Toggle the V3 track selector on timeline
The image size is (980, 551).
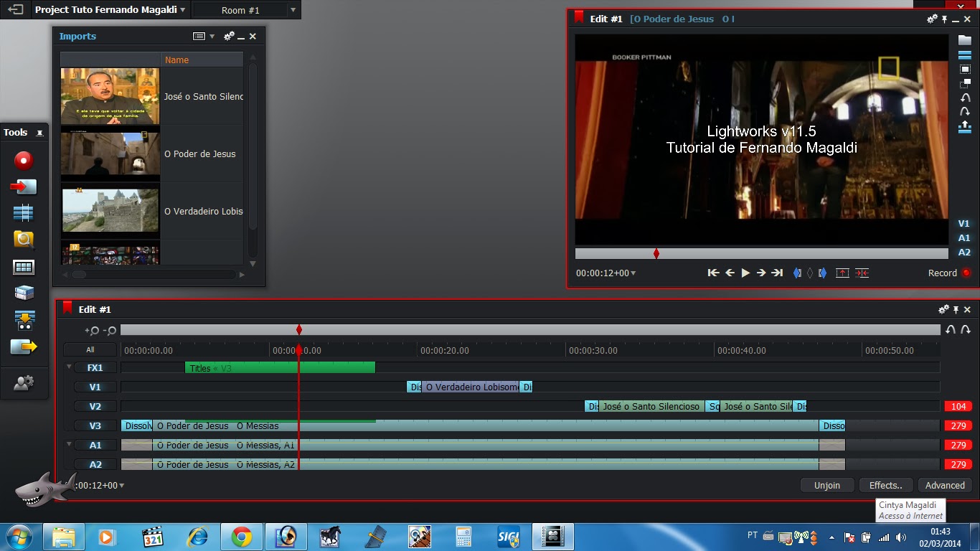pos(95,425)
